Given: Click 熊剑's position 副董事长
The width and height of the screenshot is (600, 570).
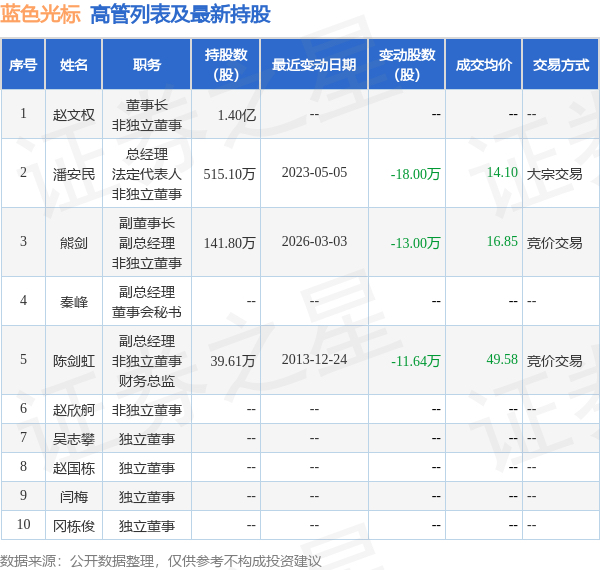Looking at the screenshot, I should pos(147,223).
